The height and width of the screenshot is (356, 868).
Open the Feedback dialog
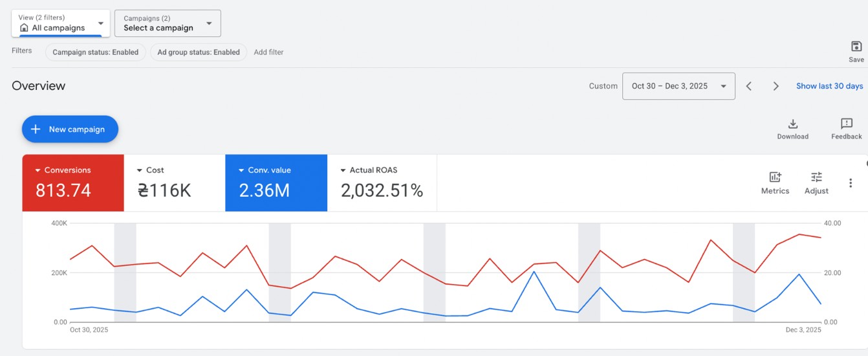click(847, 129)
